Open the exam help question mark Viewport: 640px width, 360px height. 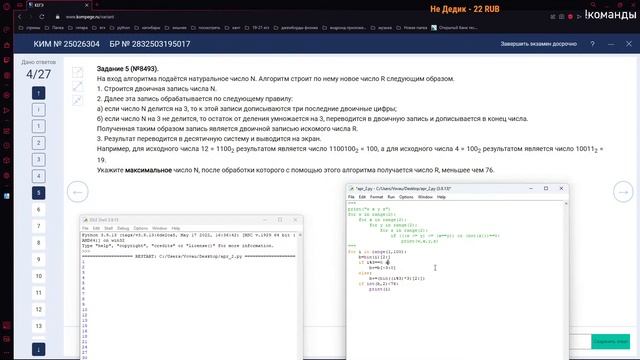pyautogui.click(x=592, y=44)
